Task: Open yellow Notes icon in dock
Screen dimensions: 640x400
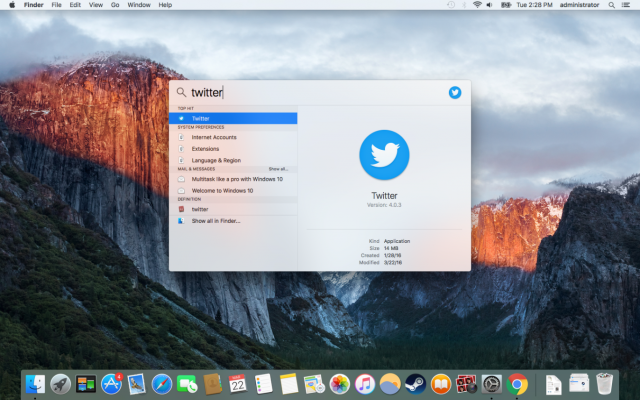Action: pos(289,384)
